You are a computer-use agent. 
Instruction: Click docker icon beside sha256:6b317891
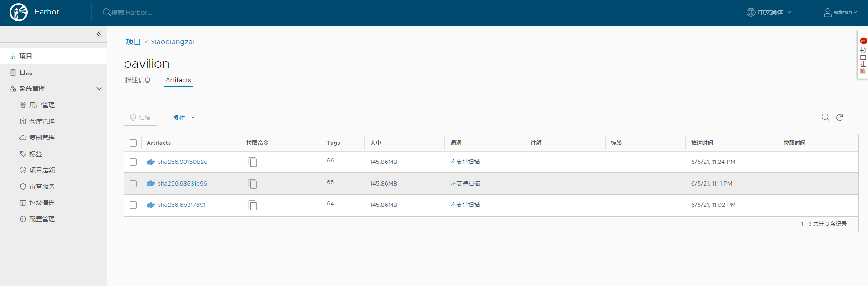(151, 205)
